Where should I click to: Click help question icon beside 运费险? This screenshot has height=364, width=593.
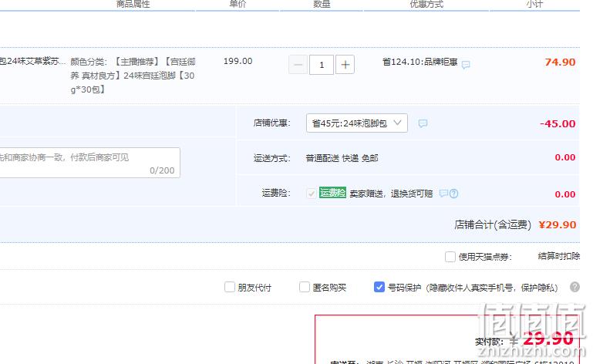pos(454,194)
